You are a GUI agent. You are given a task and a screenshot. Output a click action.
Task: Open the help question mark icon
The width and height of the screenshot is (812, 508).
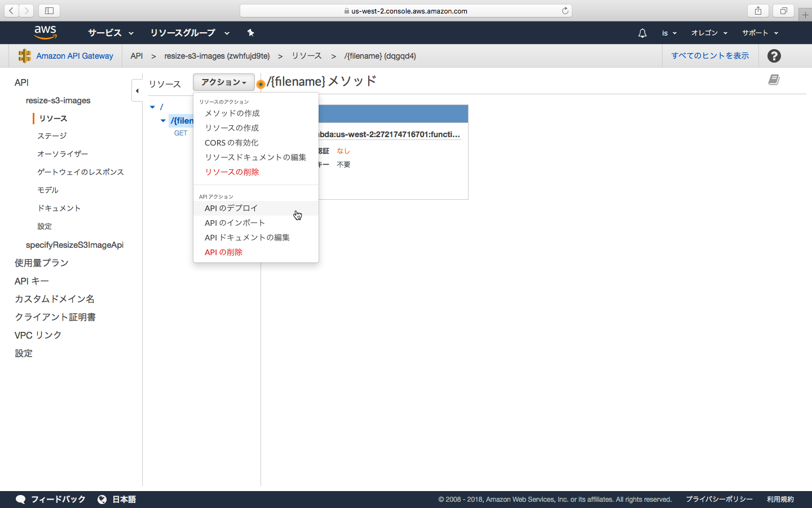(774, 56)
